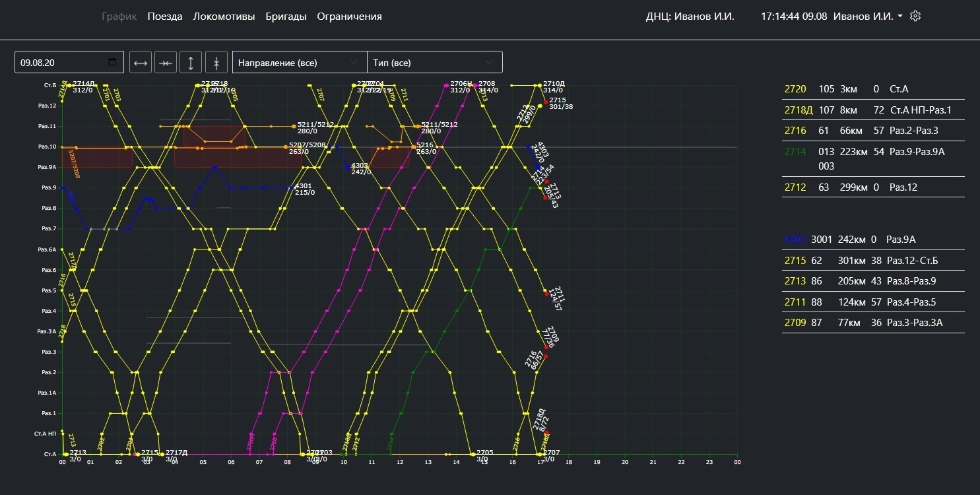This screenshot has height=495, width=980.
Task: Expand the chart vertically with the double arrow
Action: (191, 63)
